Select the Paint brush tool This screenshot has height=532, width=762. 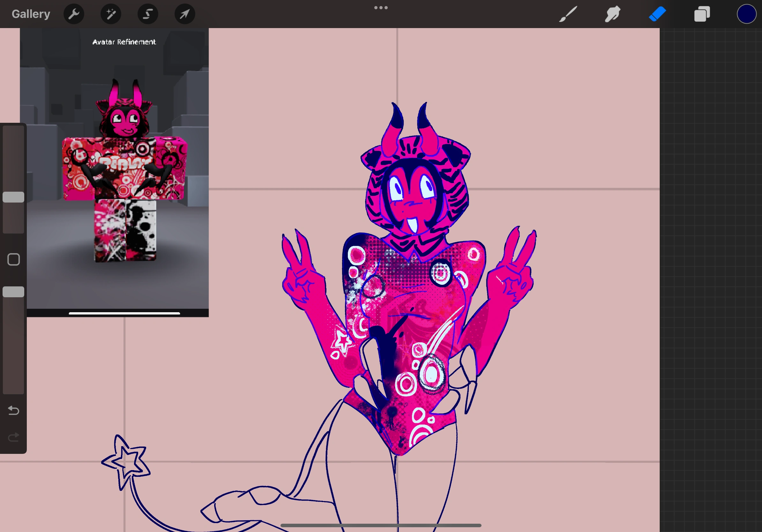tap(568, 14)
